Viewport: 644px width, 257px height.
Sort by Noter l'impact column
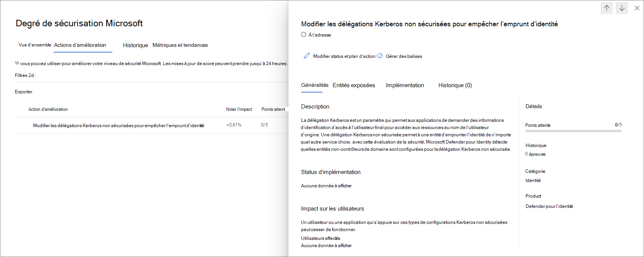tap(239, 109)
